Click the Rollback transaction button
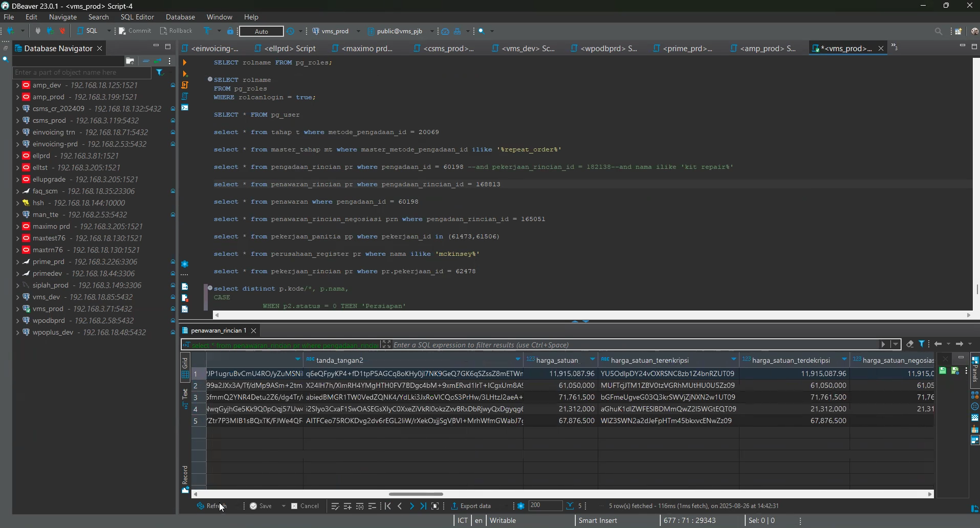 click(176, 31)
